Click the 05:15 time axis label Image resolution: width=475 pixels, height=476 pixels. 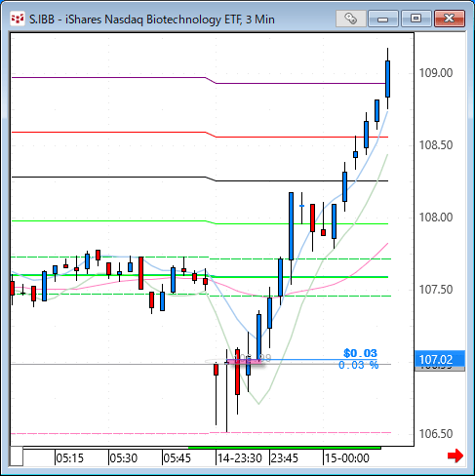tap(70, 458)
